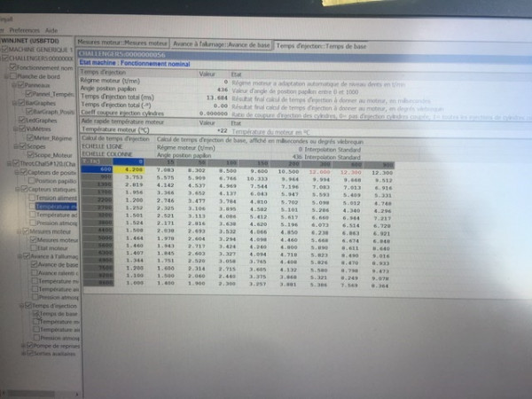Collapse the Temps d'injection tree node
The image size is (532, 399).
[x=21, y=305]
